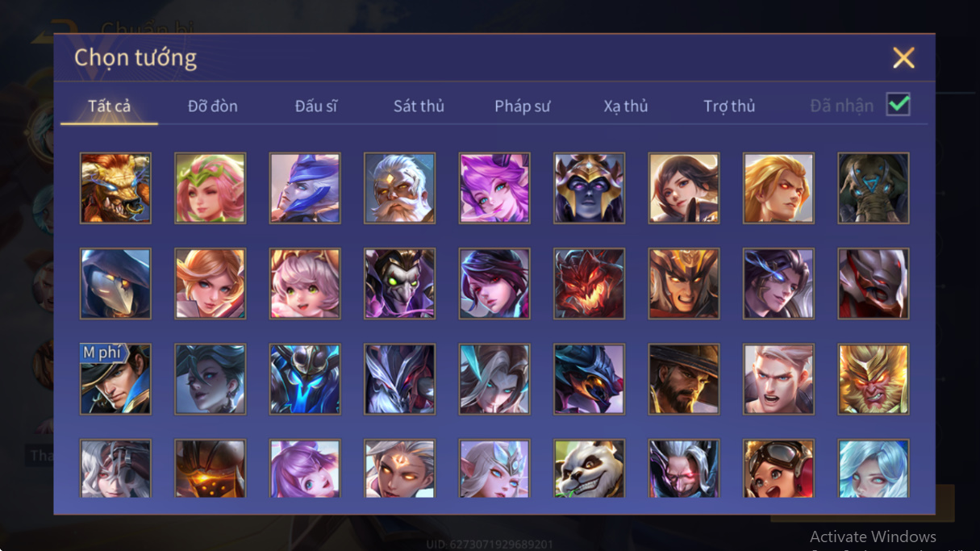Show the 'Xạ thủ' hero category

pyautogui.click(x=626, y=106)
